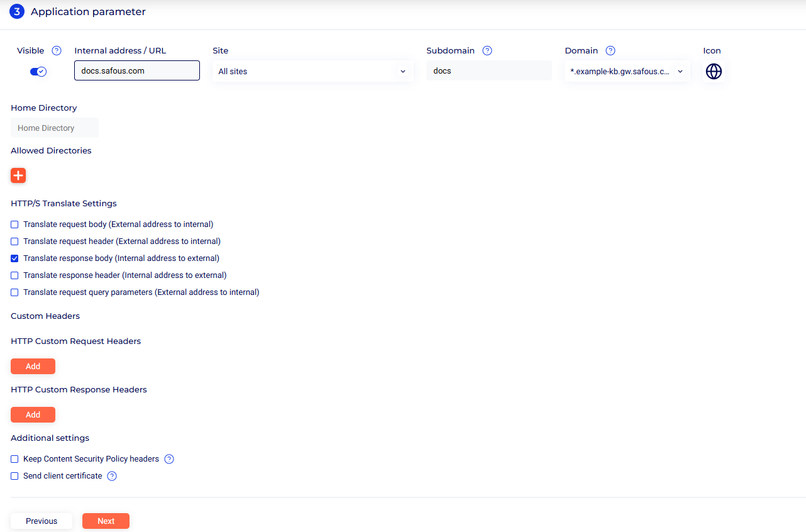The image size is (806, 532).
Task: Uncheck Translate response body checkbox
Action: point(14,258)
